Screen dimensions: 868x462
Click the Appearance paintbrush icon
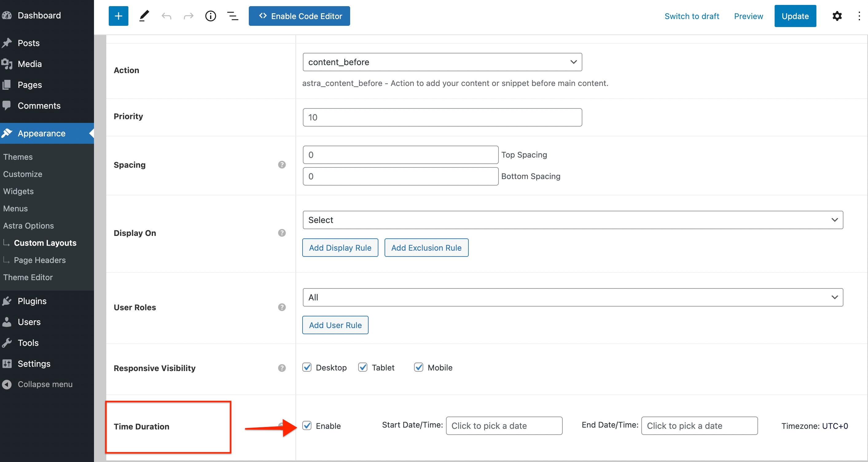coord(7,133)
